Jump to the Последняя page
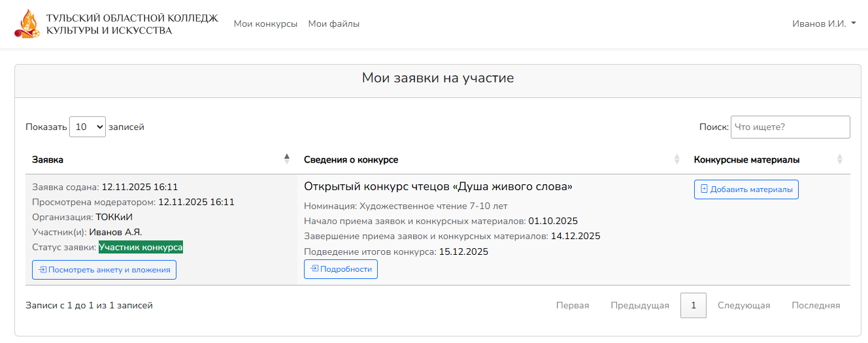 pos(816,305)
